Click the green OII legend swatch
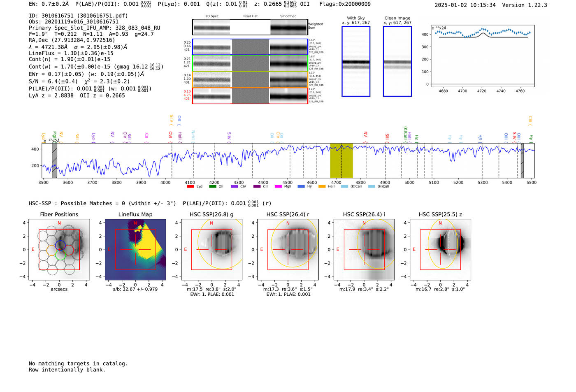 212,186
